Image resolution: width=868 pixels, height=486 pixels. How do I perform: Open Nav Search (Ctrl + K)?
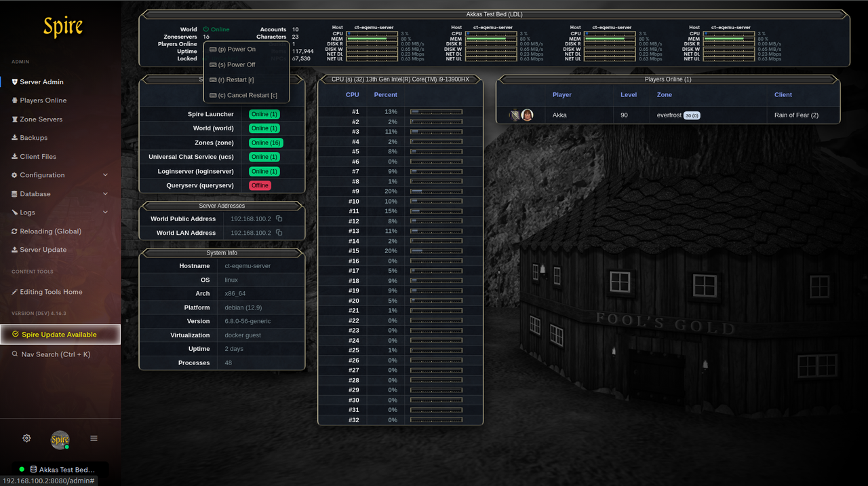pos(60,354)
